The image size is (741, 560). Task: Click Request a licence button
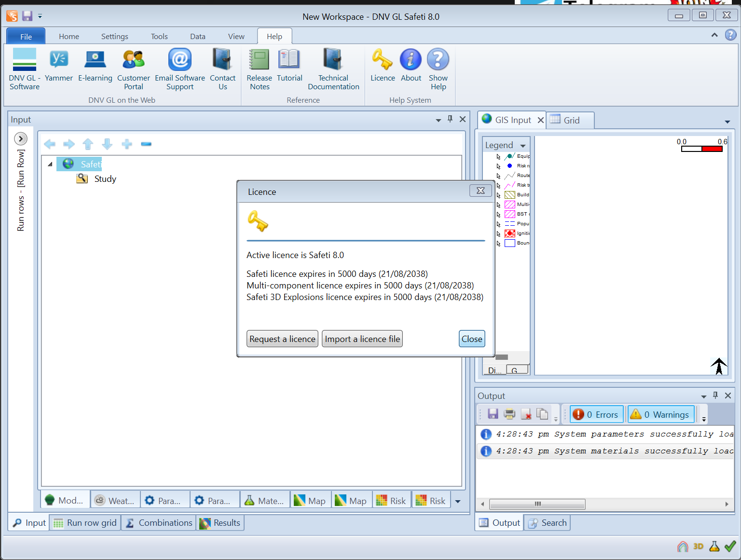pyautogui.click(x=282, y=339)
